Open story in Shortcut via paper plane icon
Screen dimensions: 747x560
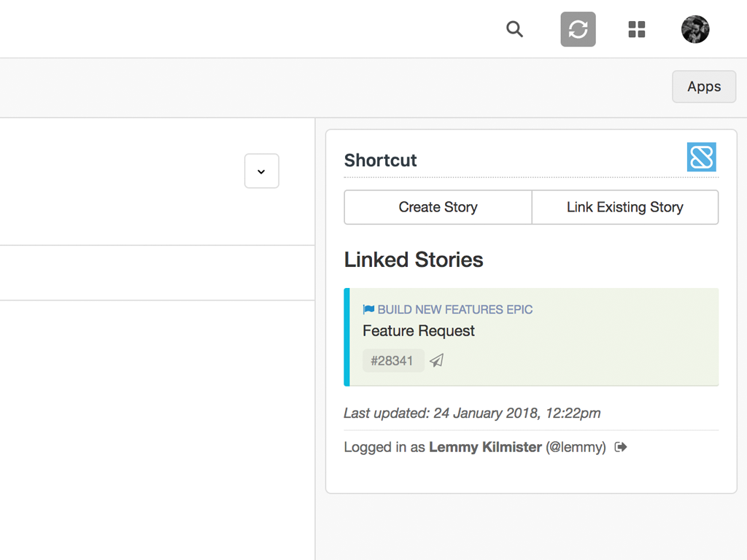436,360
